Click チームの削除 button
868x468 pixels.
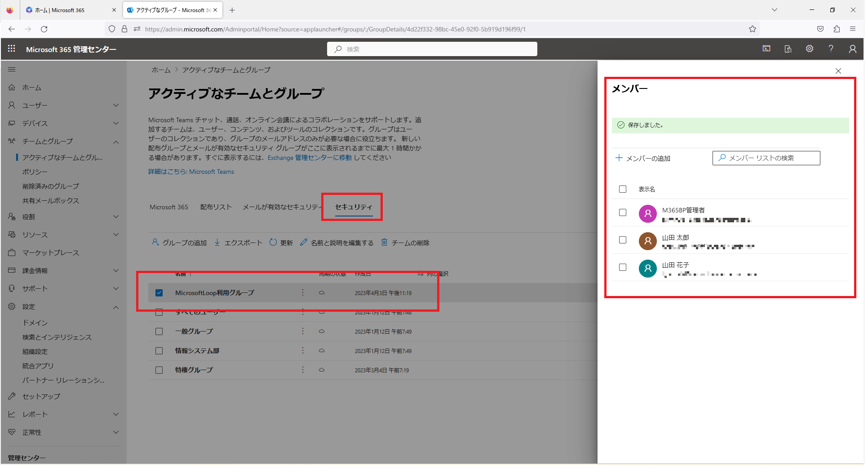[405, 243]
